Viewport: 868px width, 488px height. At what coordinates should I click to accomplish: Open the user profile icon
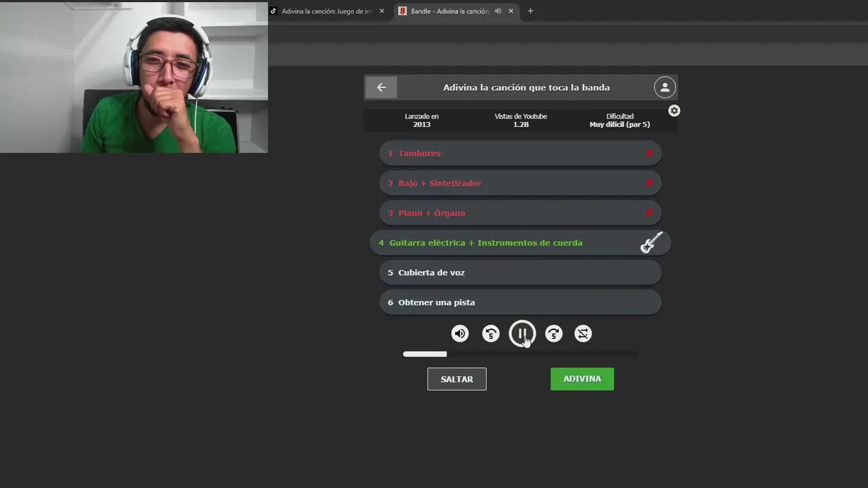tap(665, 87)
